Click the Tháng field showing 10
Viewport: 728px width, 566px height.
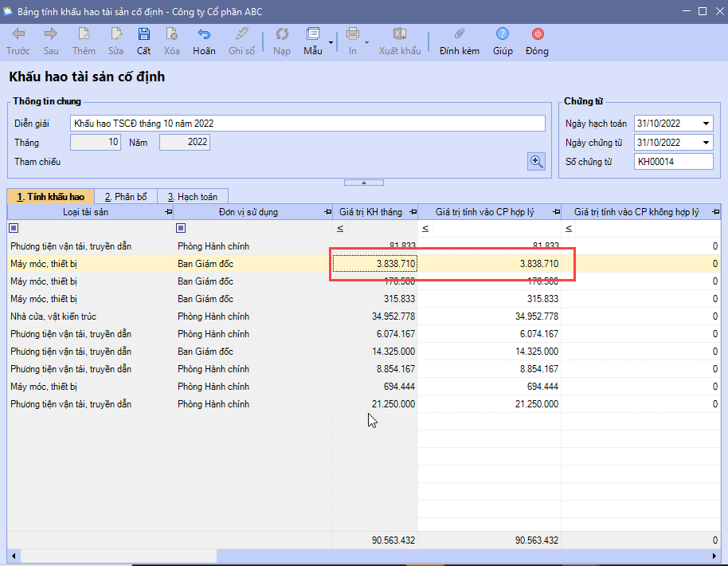(95, 142)
